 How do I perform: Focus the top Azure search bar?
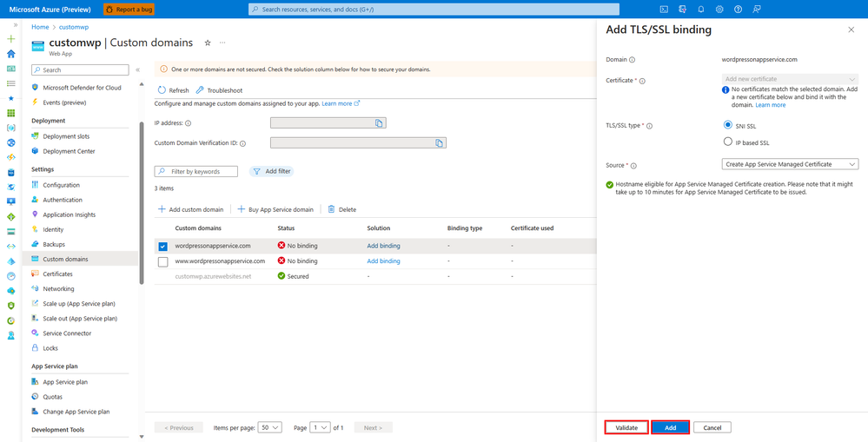[x=434, y=10]
